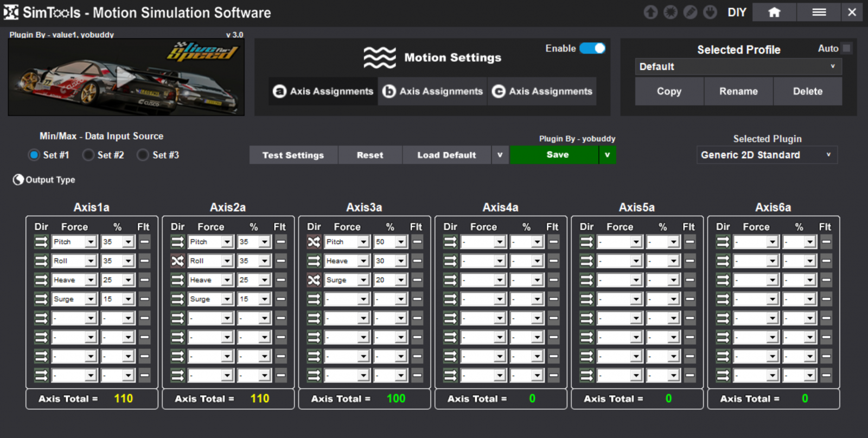Open the hamburger menu
The image size is (868, 438).
pyautogui.click(x=819, y=12)
